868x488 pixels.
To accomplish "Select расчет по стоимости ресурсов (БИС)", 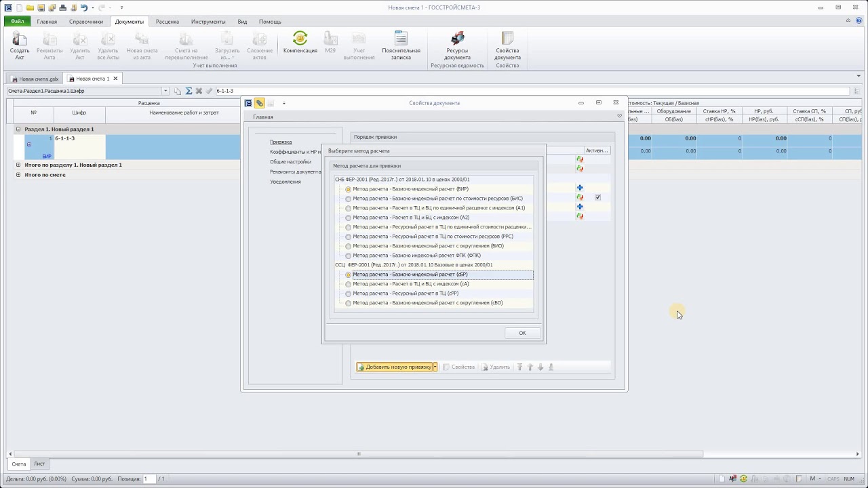I will 437,199.
